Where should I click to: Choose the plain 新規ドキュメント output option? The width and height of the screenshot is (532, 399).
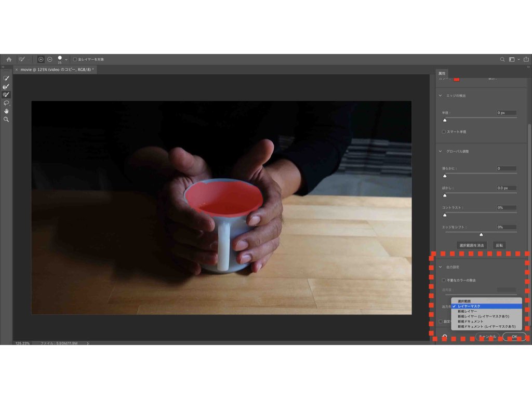[x=486, y=321]
